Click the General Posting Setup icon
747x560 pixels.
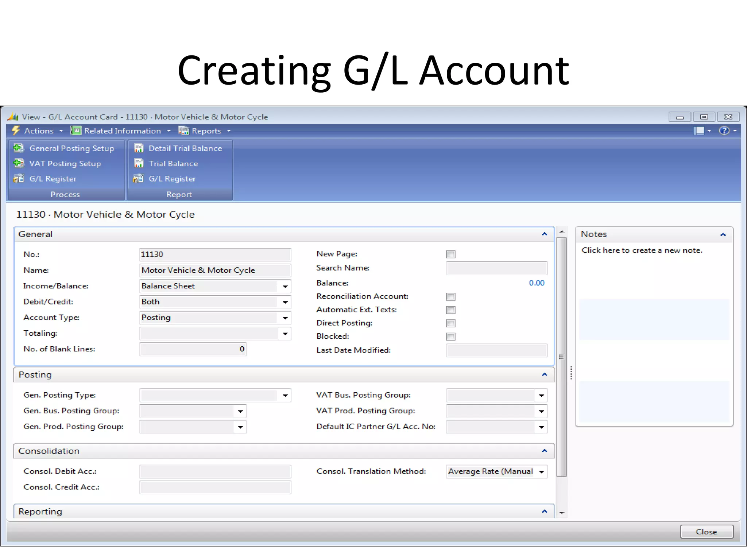click(19, 148)
